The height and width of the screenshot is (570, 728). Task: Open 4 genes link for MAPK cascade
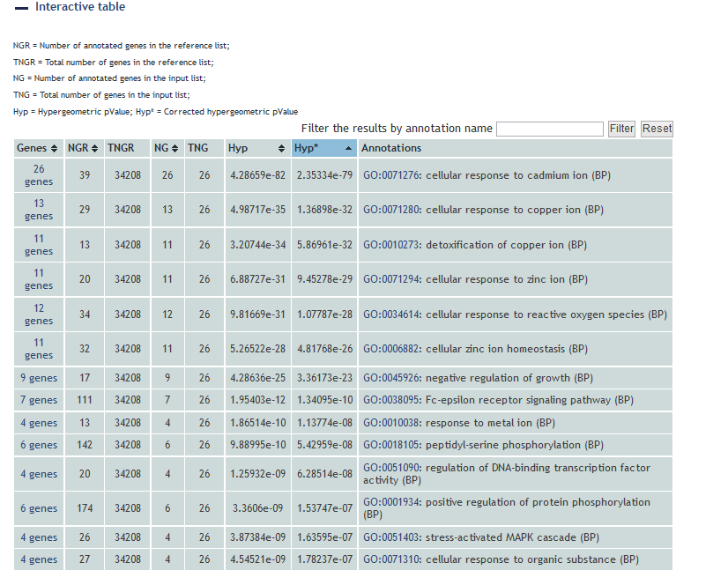39,537
